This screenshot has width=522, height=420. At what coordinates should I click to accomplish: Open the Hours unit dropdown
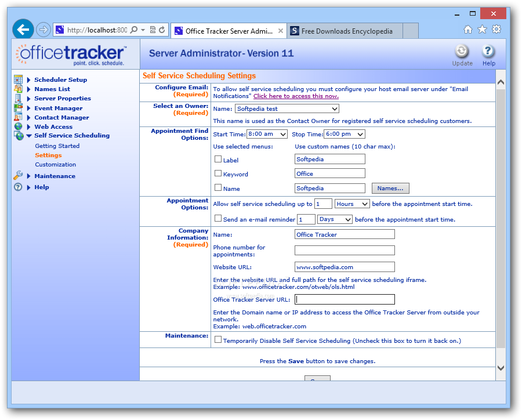(x=352, y=204)
